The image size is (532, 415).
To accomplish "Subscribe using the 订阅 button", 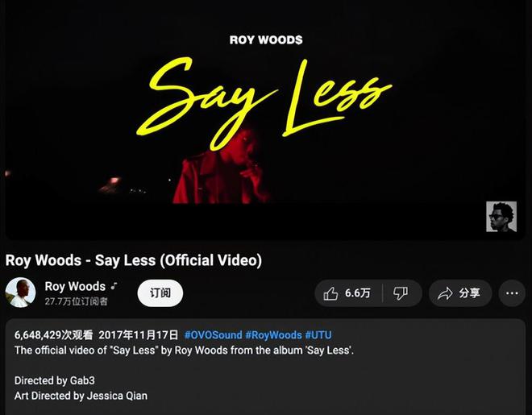I will 160,293.
